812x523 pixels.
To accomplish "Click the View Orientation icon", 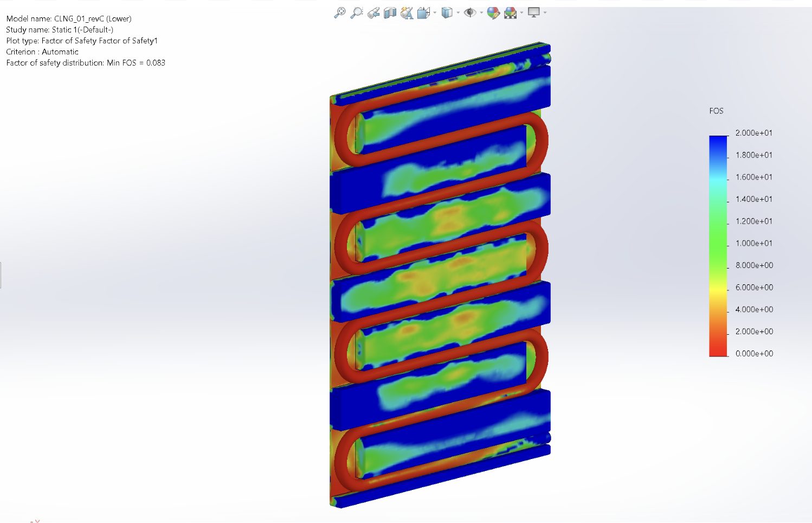I will coord(423,12).
